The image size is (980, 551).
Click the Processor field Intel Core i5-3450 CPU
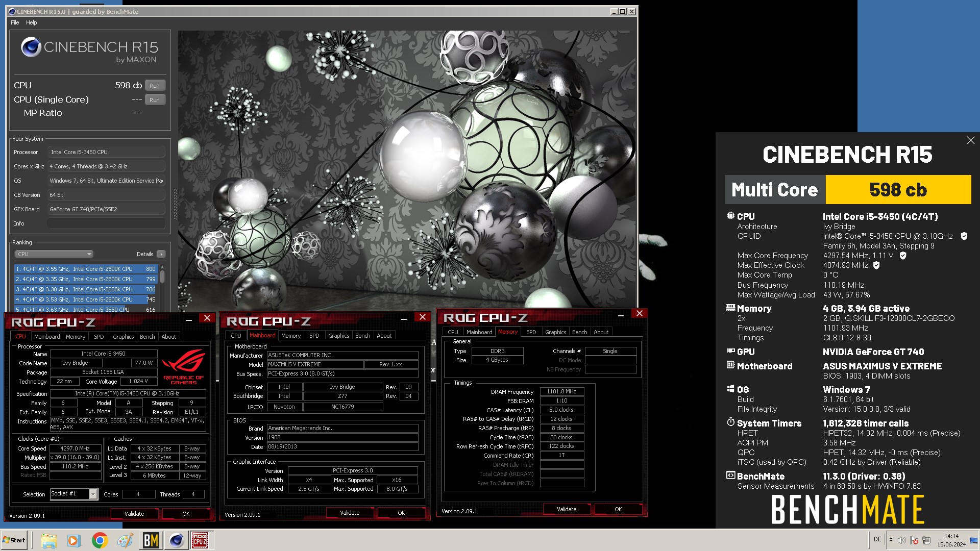tap(106, 152)
